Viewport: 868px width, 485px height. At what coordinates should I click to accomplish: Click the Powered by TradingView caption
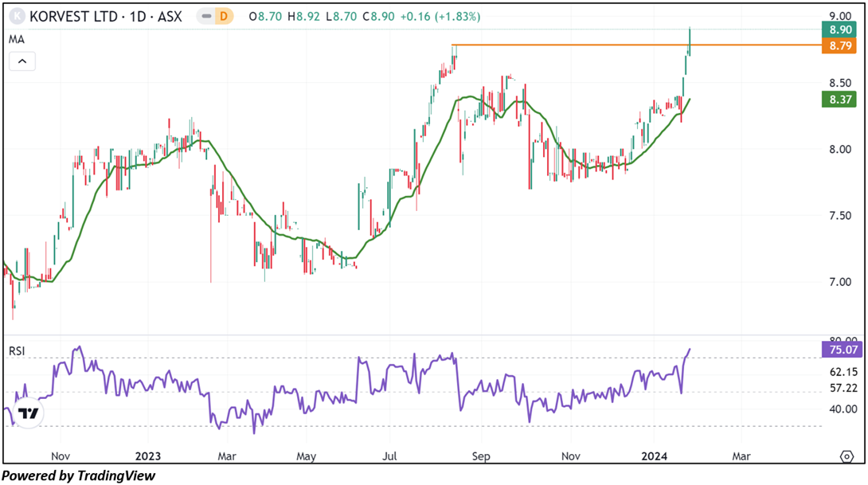tap(78, 475)
